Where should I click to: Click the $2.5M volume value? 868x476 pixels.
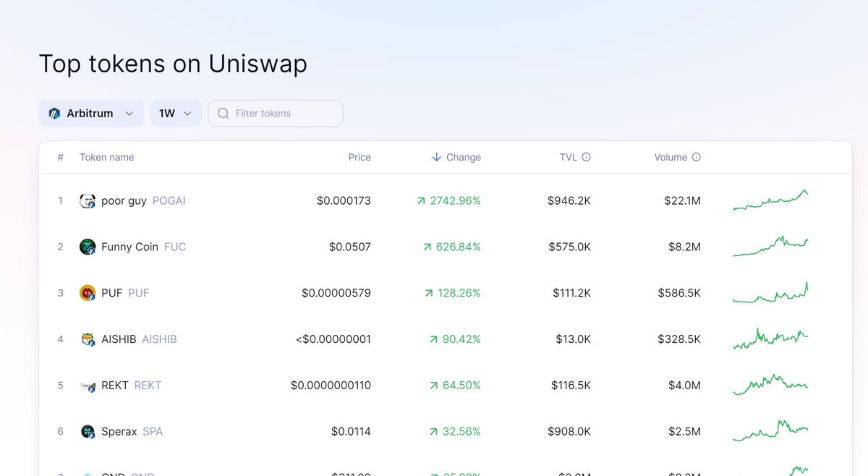(x=684, y=432)
